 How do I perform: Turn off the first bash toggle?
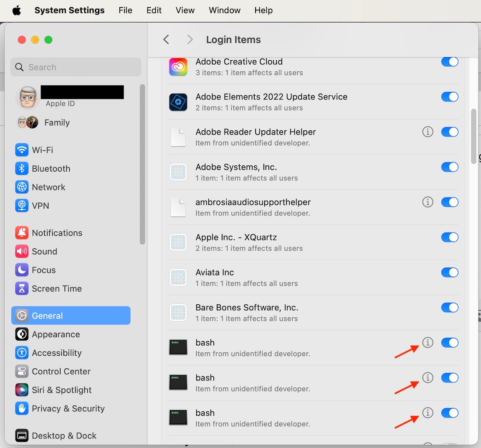(x=450, y=342)
